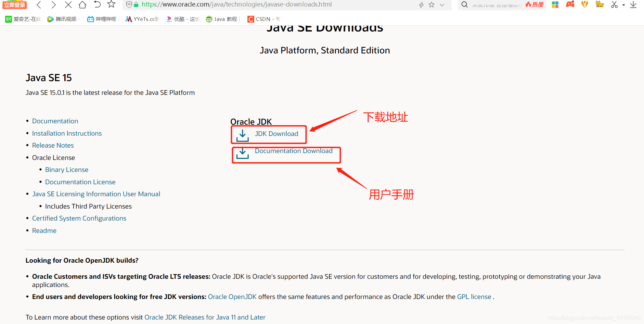The image size is (644, 324).
Task: Open the game controller icon
Action: (570, 4)
